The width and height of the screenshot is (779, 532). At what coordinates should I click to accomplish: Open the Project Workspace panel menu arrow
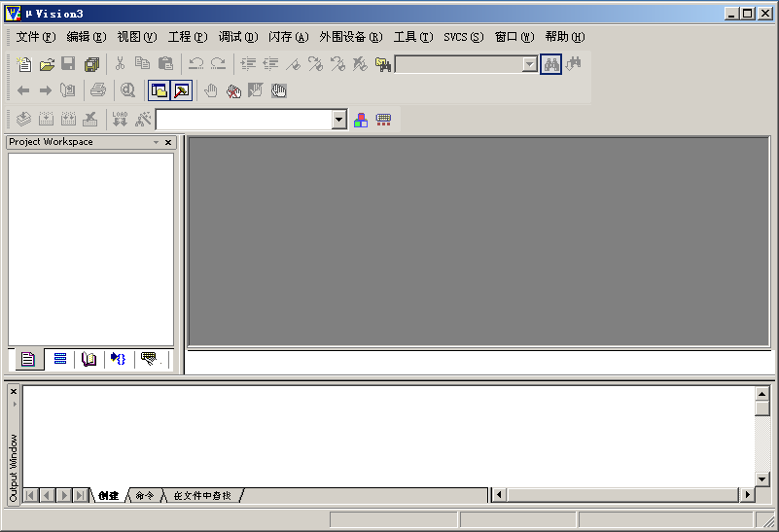click(x=156, y=143)
